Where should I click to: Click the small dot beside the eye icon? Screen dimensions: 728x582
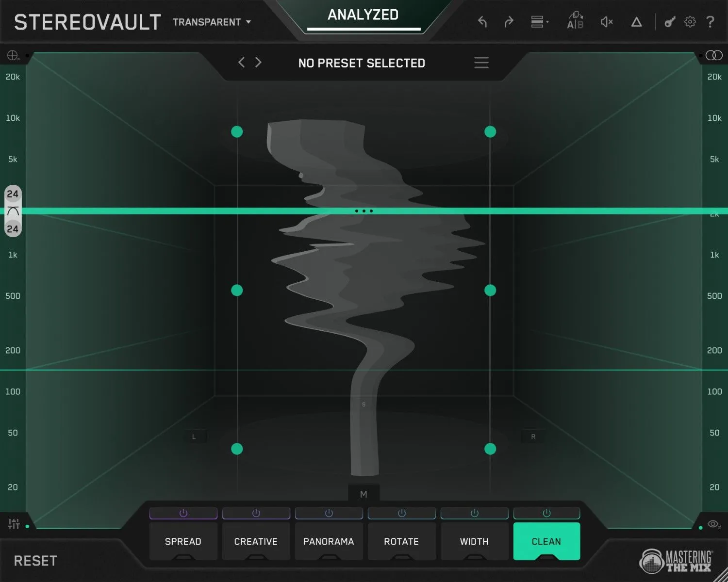(x=700, y=528)
